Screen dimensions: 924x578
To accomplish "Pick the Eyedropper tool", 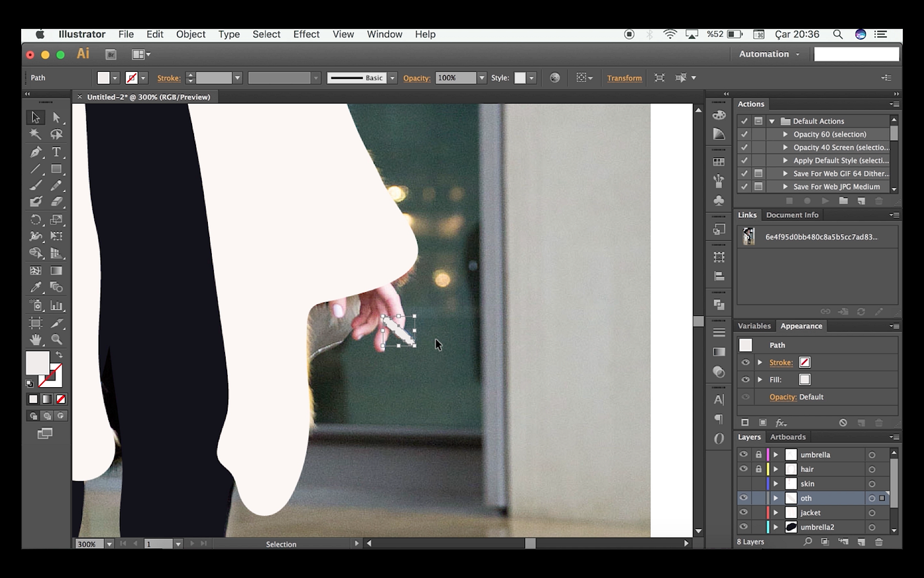I will (36, 287).
